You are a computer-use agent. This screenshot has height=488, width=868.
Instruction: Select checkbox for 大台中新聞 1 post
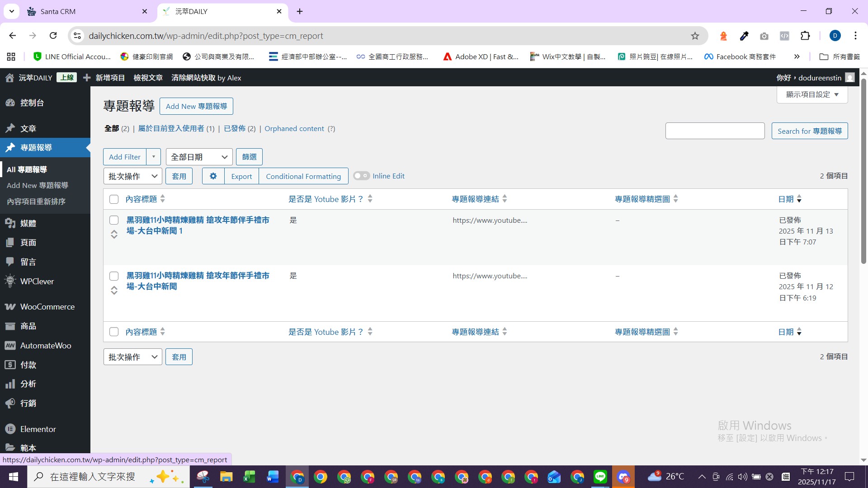114,220
